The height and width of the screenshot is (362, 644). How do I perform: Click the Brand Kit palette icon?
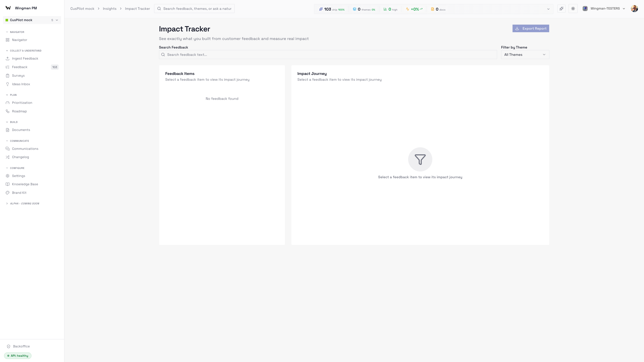click(8, 193)
